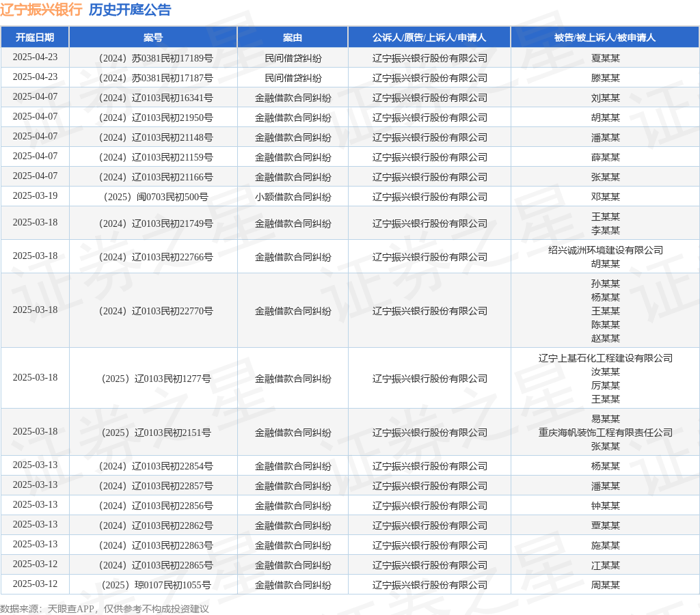Select the 开庭日期 column header
This screenshot has height=615, width=700.
click(35, 38)
